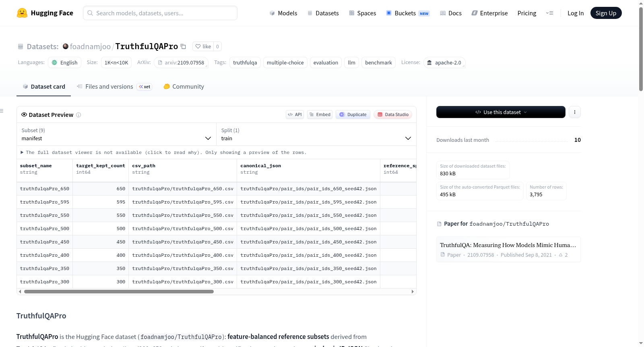
Task: Click the foadnamjoo avatar icon
Action: tap(66, 46)
